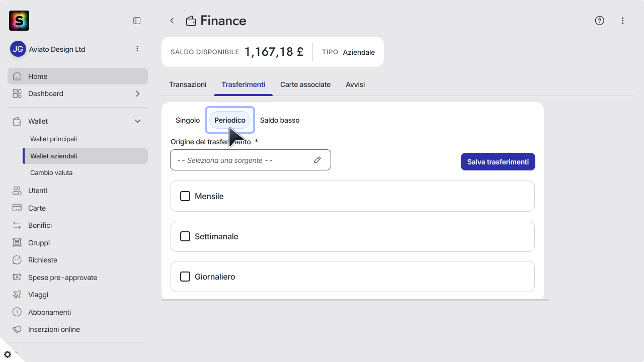Screen dimensions: 644x362
Task: Click the pencil edit icon in source field
Action: tap(317, 160)
